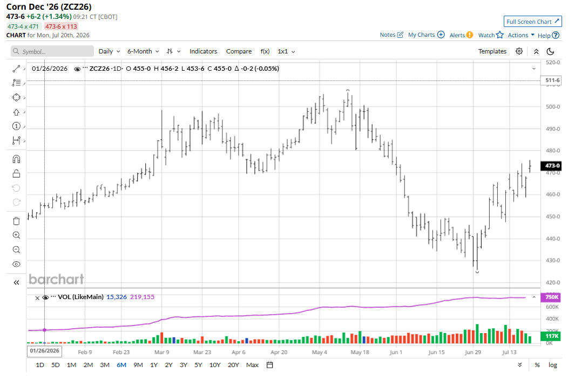Select the 3M time range
The height and width of the screenshot is (386, 588).
[105, 365]
